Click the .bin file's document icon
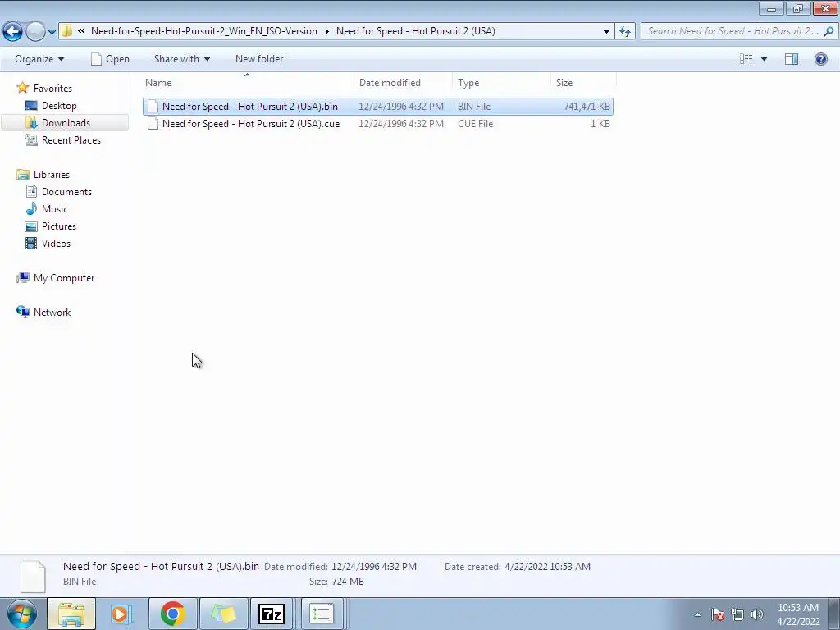The height and width of the screenshot is (630, 840). click(153, 107)
